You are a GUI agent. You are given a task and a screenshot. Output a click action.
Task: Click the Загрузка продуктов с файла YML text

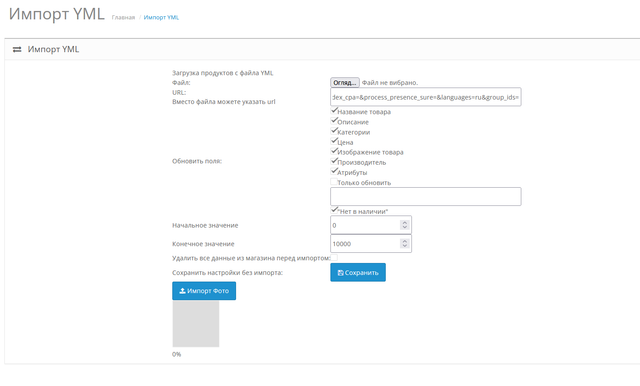222,73
